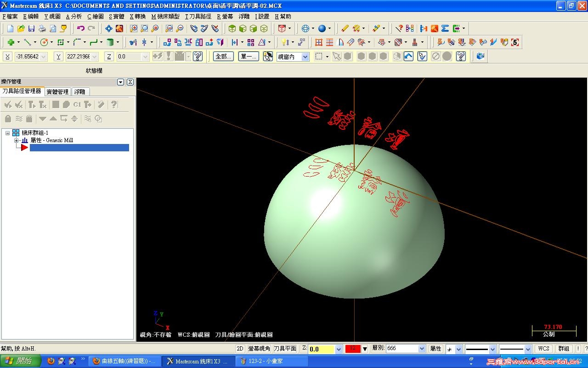Click the 單一... selection button
The image size is (588, 368).
[x=249, y=56]
